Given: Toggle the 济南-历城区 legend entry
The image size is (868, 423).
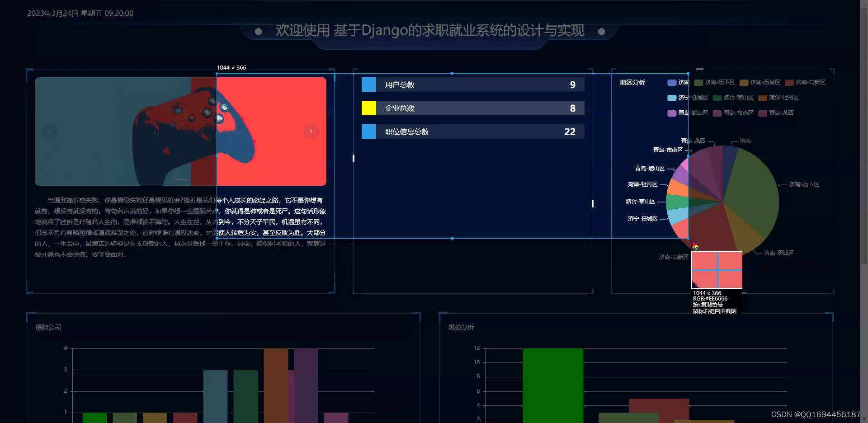Looking at the screenshot, I should click(760, 82).
